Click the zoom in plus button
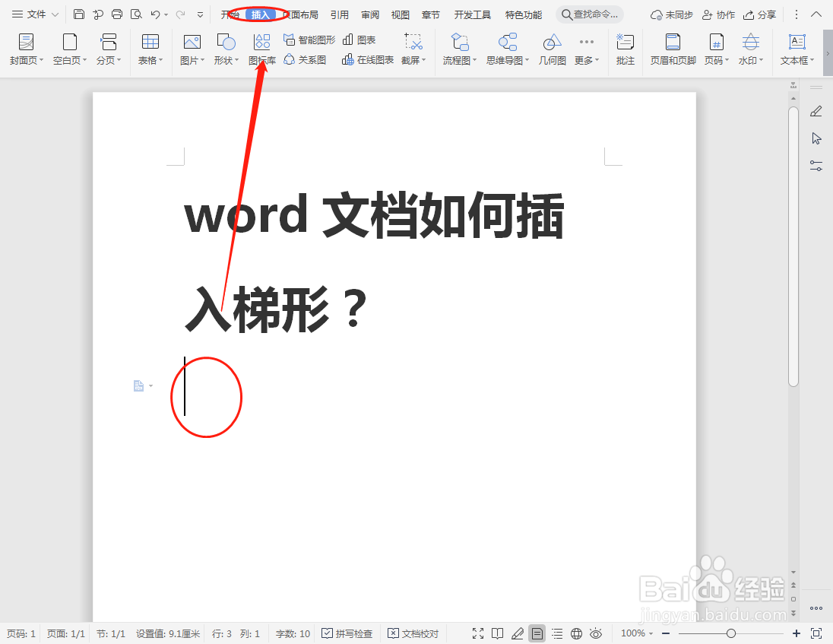833x644 pixels. pos(797,633)
